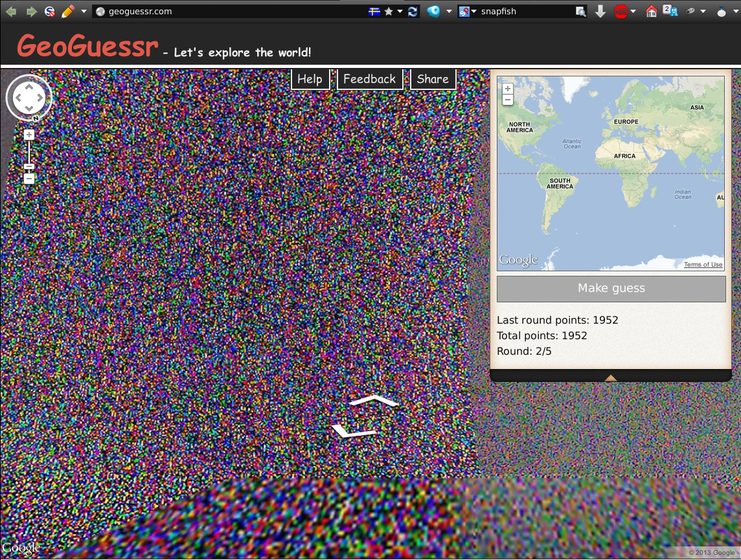Click on Africa on the guess map

pyautogui.click(x=625, y=156)
